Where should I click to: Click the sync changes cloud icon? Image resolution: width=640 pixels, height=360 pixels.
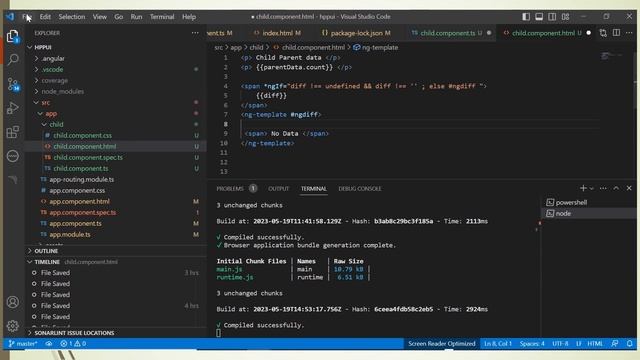(49, 344)
